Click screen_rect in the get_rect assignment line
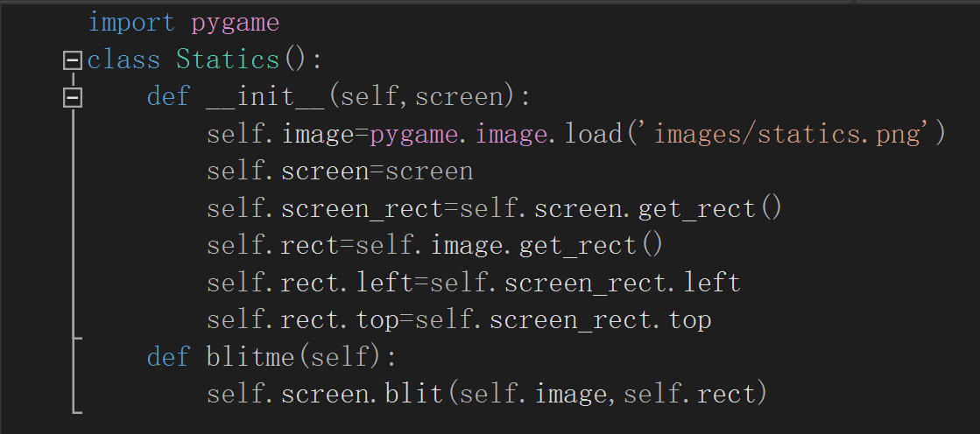Image resolution: width=980 pixels, height=434 pixels. coord(363,209)
